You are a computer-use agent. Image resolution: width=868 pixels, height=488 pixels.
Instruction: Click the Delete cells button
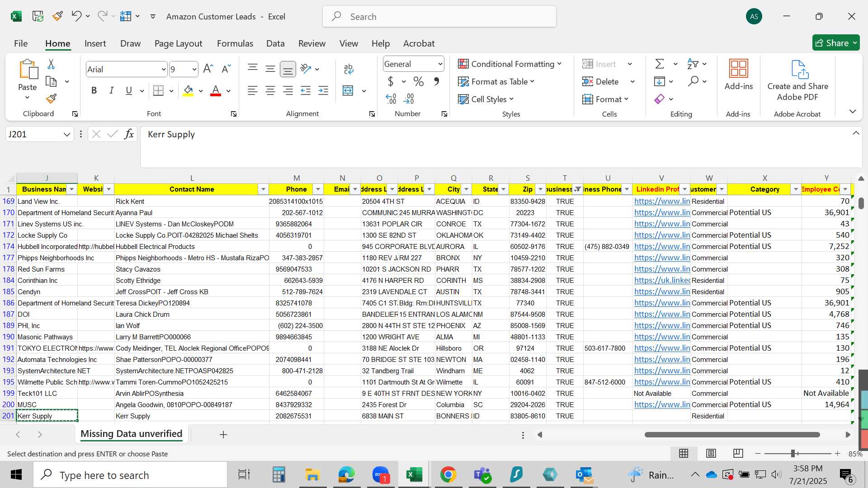point(600,82)
